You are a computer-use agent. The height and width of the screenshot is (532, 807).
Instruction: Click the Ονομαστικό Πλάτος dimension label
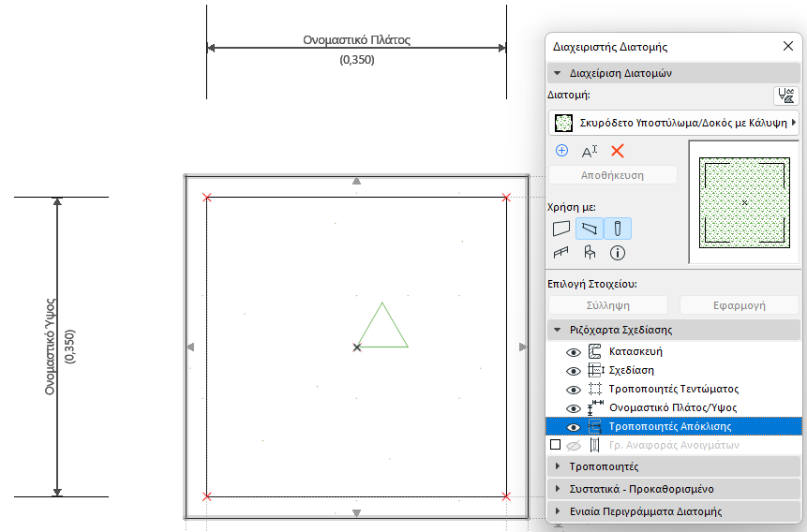[x=357, y=40]
